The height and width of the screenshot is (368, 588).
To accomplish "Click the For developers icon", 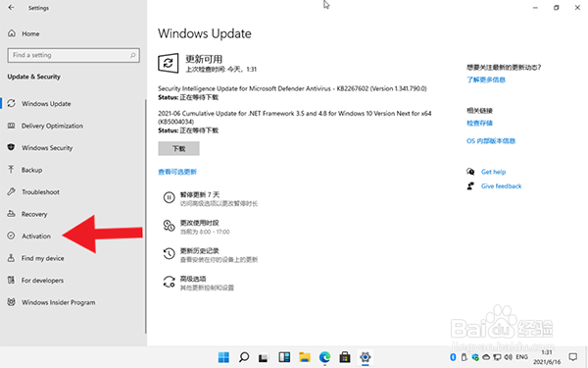I will (11, 280).
